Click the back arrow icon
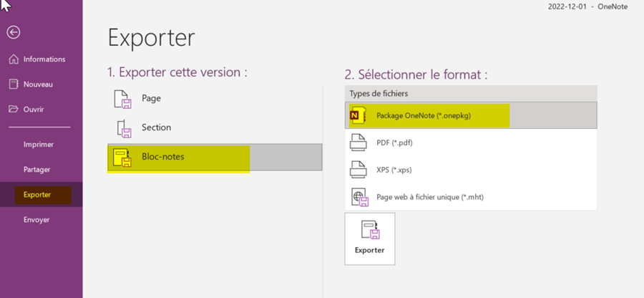 click(13, 32)
